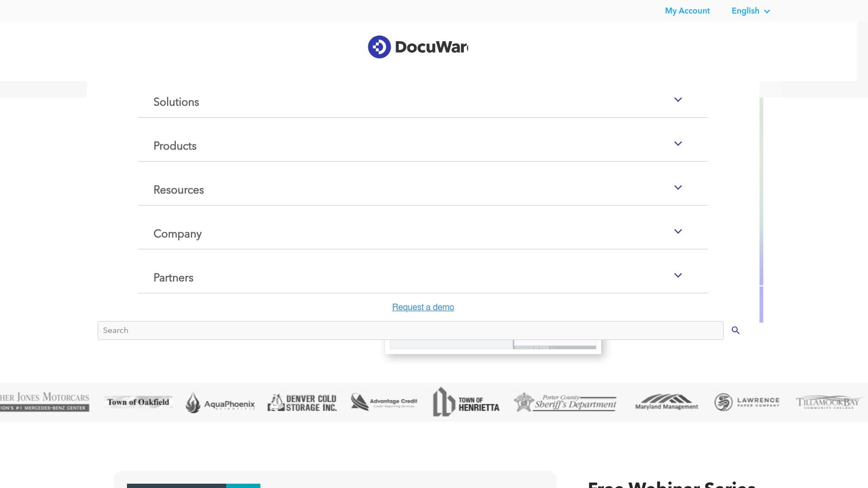Select the Partners menu item
This screenshot has height=488, width=868.
coord(173,278)
